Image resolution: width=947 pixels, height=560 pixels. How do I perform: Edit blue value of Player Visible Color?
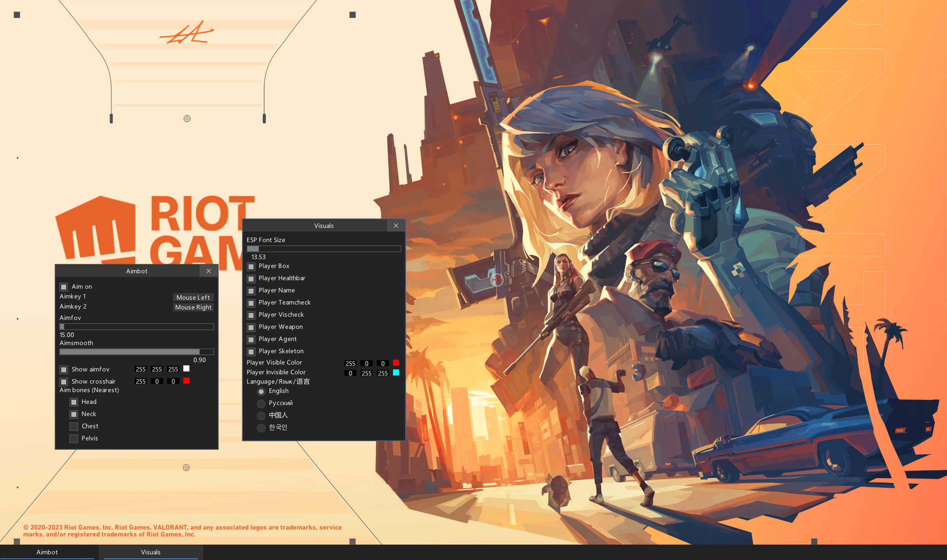pyautogui.click(x=383, y=363)
